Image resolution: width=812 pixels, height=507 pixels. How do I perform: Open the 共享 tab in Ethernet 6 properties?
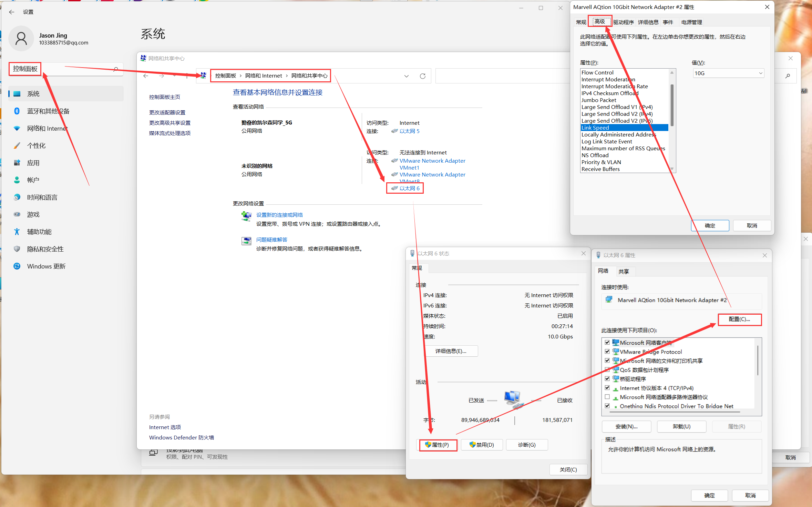point(623,271)
